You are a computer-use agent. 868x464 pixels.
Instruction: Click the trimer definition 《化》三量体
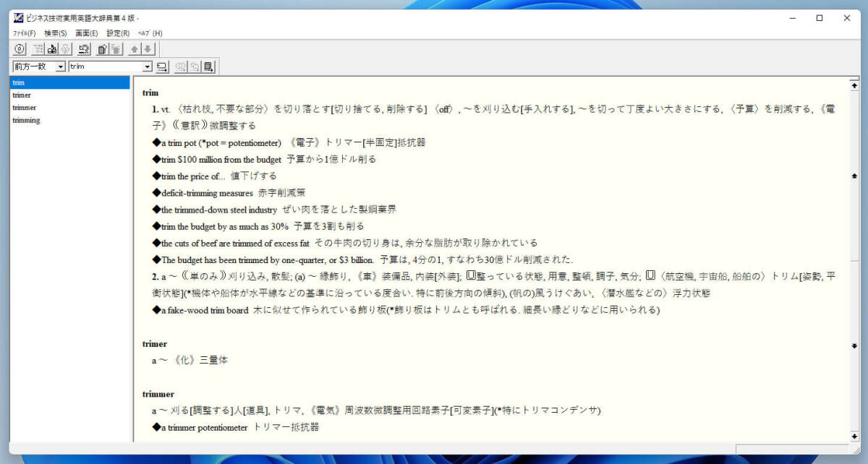click(x=201, y=360)
